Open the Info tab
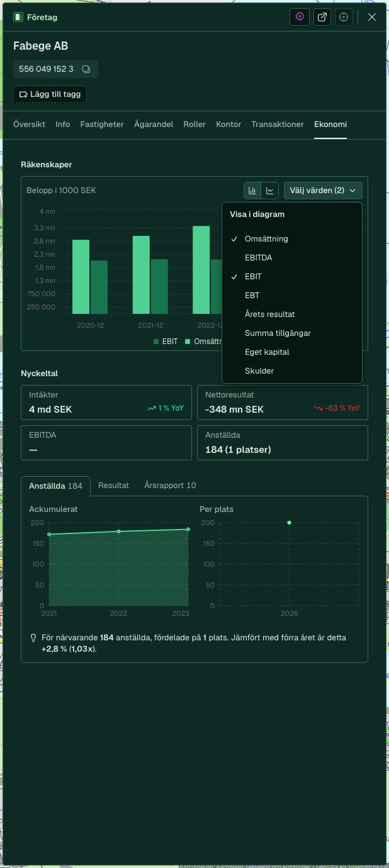Viewport: 389px width, 868px height. point(63,125)
